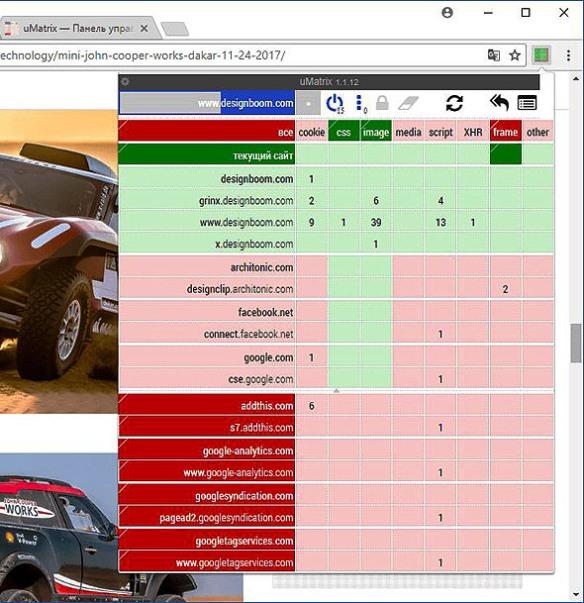
Task: Toggle matrix filtering power button
Action: [x=334, y=103]
